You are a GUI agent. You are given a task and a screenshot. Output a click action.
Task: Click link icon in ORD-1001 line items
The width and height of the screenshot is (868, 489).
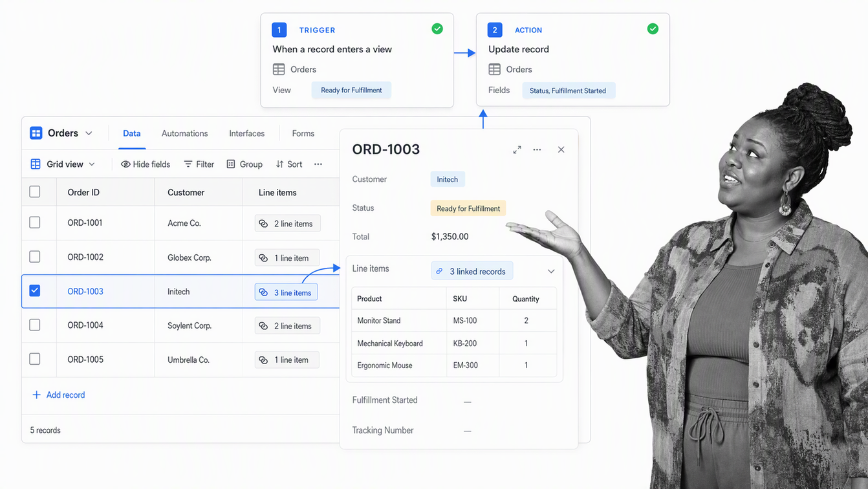[263, 224]
